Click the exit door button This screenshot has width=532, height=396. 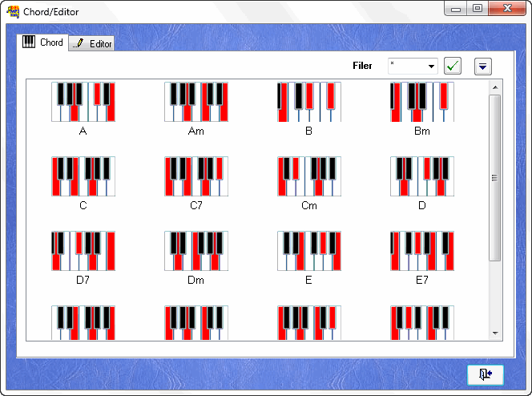pyautogui.click(x=486, y=374)
